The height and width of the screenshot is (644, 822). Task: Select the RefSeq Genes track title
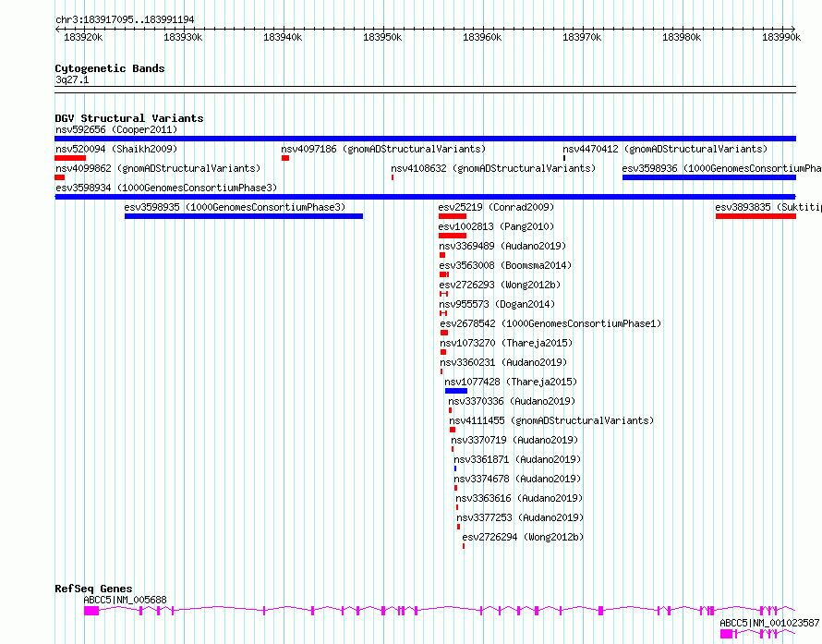pos(93,589)
